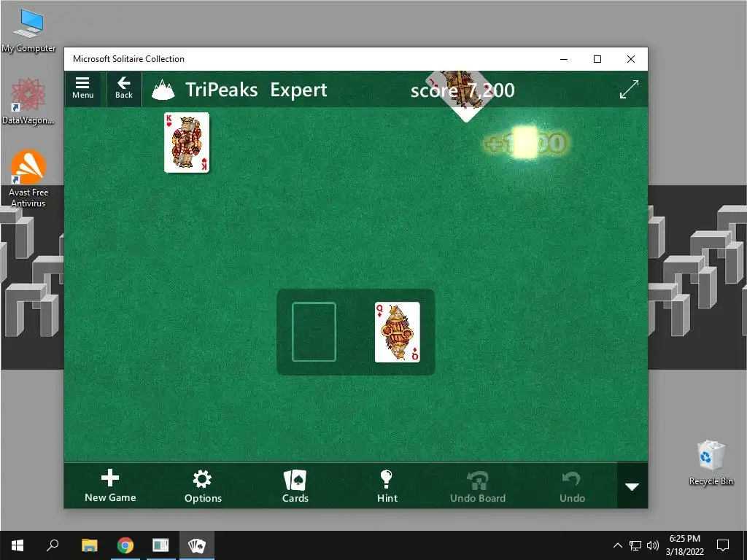
Task: Switch to the news-style app in taskbar
Action: pyautogui.click(x=160, y=545)
